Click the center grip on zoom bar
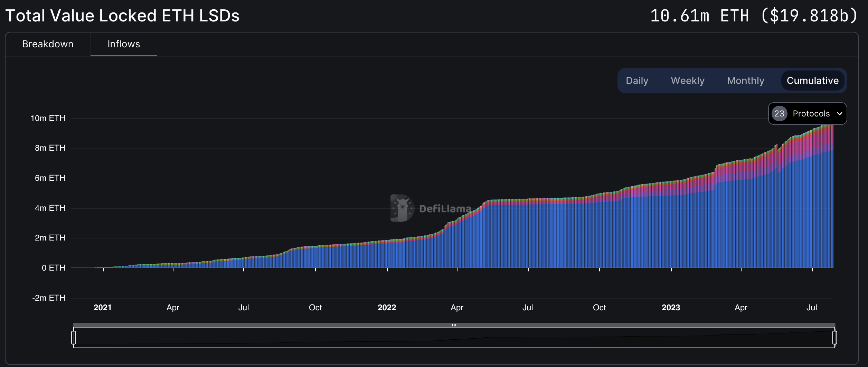Screen dimensions: 868x367 (454, 325)
